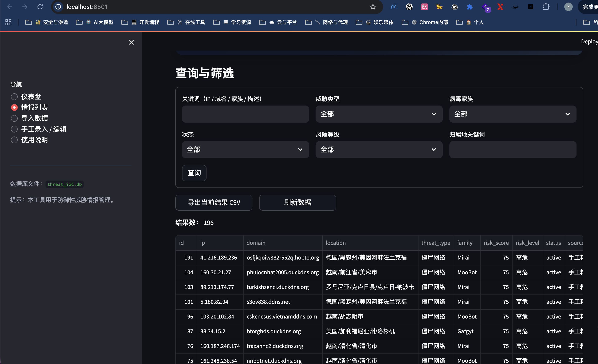Image resolution: width=598 pixels, height=364 pixels.
Task: Click the 查询 button
Action: (194, 173)
